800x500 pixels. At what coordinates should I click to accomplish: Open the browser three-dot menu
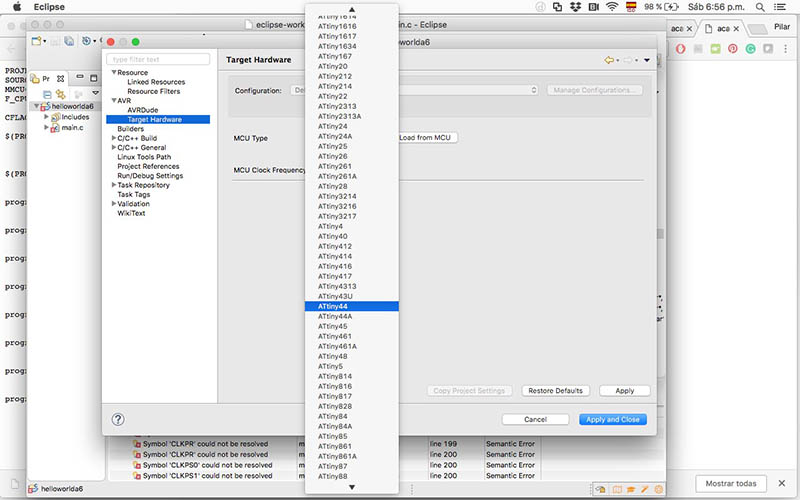(x=786, y=48)
